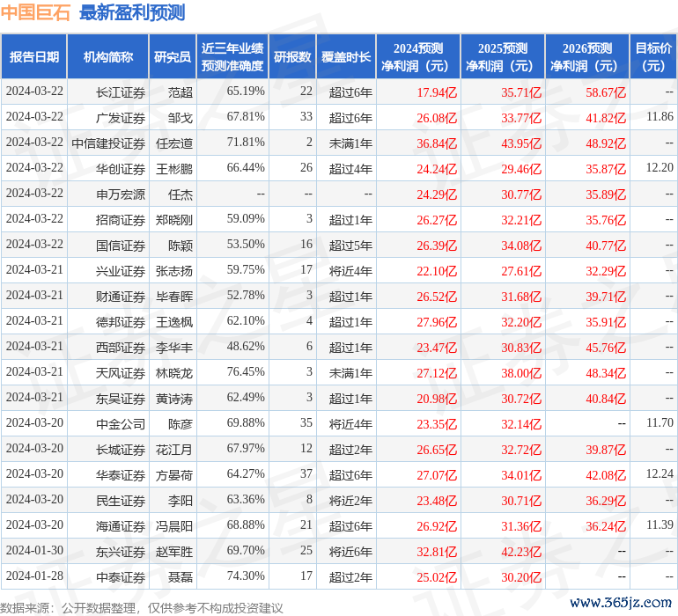The height and width of the screenshot is (616, 678).
Task: Click the 近三年业绩预测准确度 column header
Action: [x=232, y=57]
